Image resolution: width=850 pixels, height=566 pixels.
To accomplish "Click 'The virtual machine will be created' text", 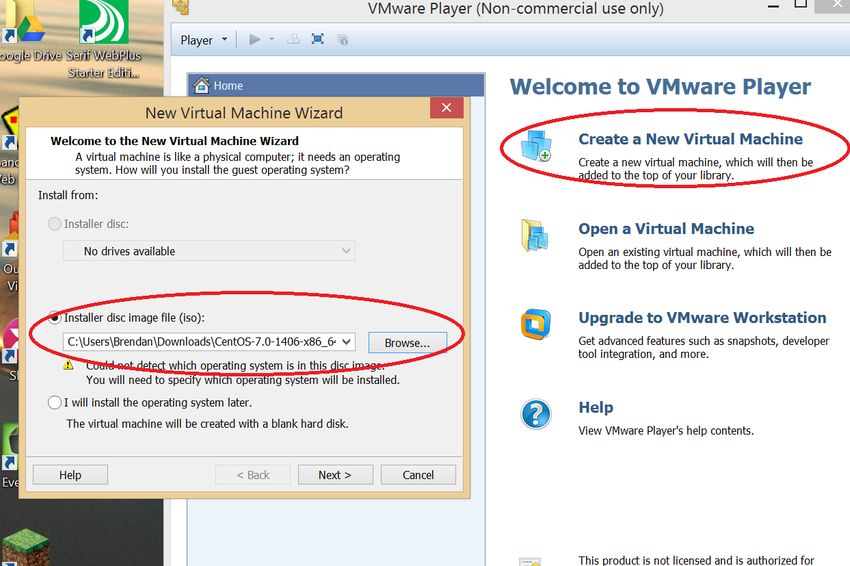I will 207,423.
